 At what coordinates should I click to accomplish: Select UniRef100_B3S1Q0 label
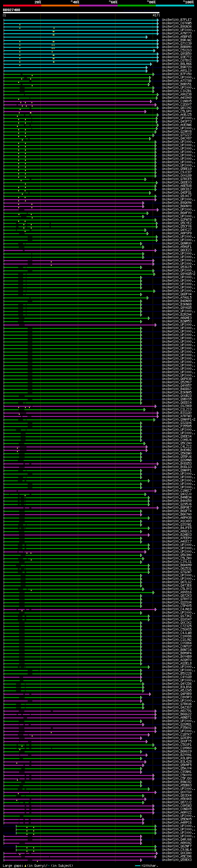point(177,413)
